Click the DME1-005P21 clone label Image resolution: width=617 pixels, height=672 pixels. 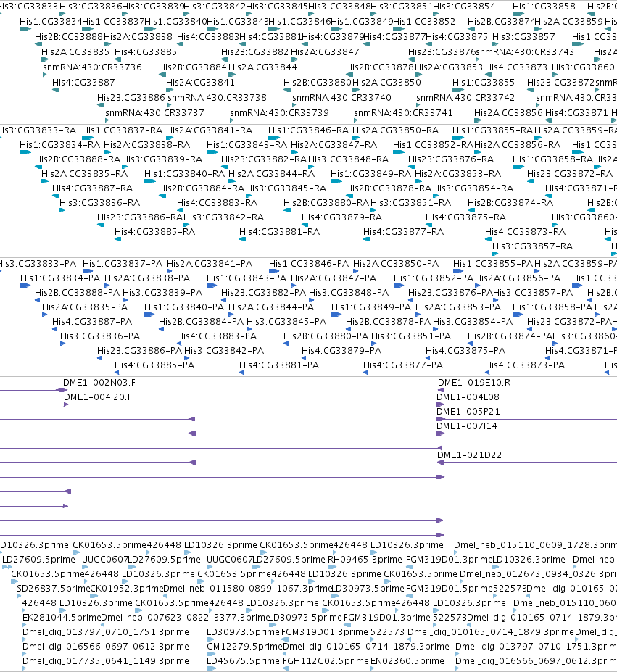tap(468, 412)
